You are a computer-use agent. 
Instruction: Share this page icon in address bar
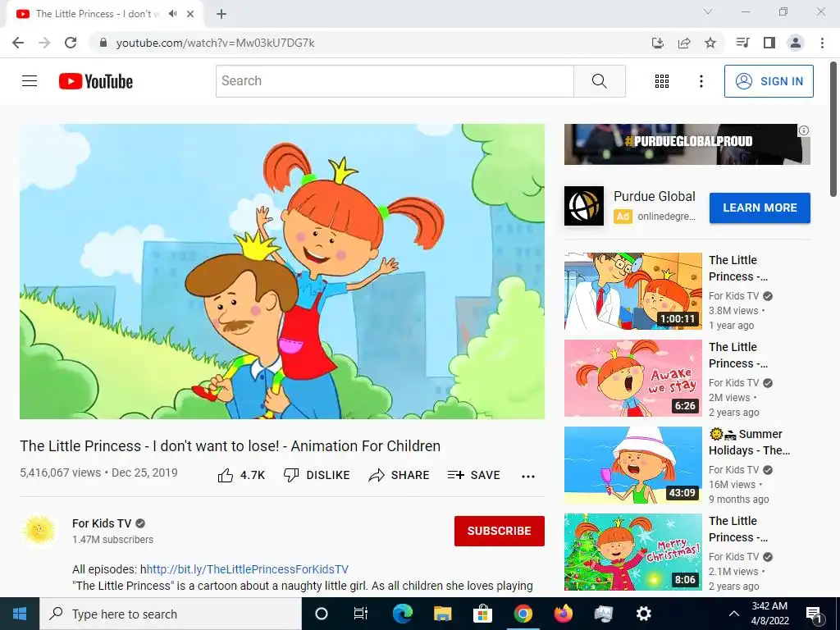click(x=684, y=43)
